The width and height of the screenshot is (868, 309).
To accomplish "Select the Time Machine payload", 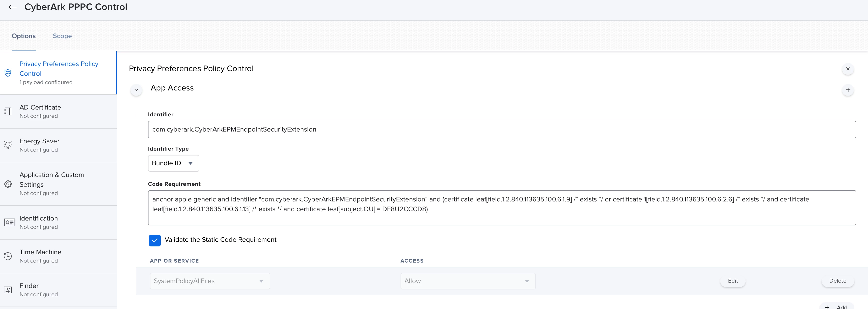I will [x=58, y=256].
